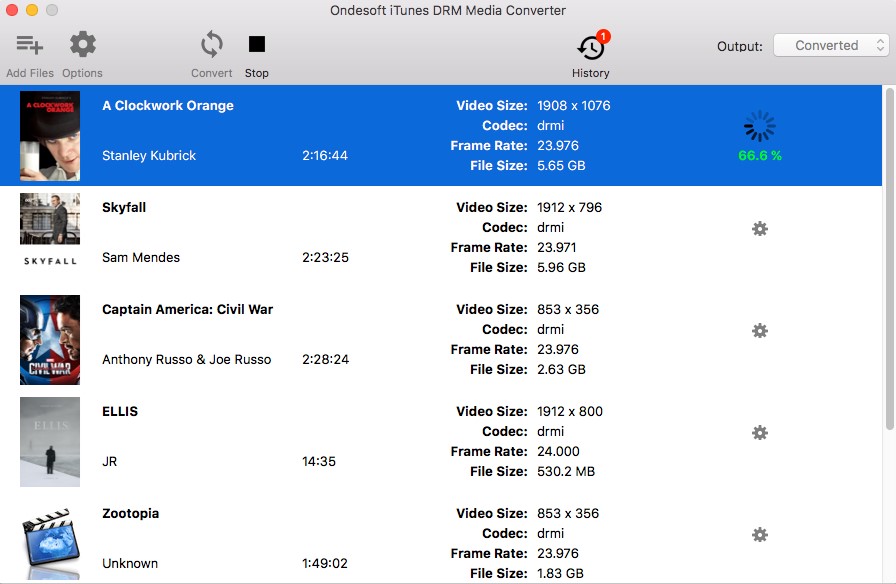Open settings gear for Zootopia
This screenshot has height=584, width=896.
[759, 535]
